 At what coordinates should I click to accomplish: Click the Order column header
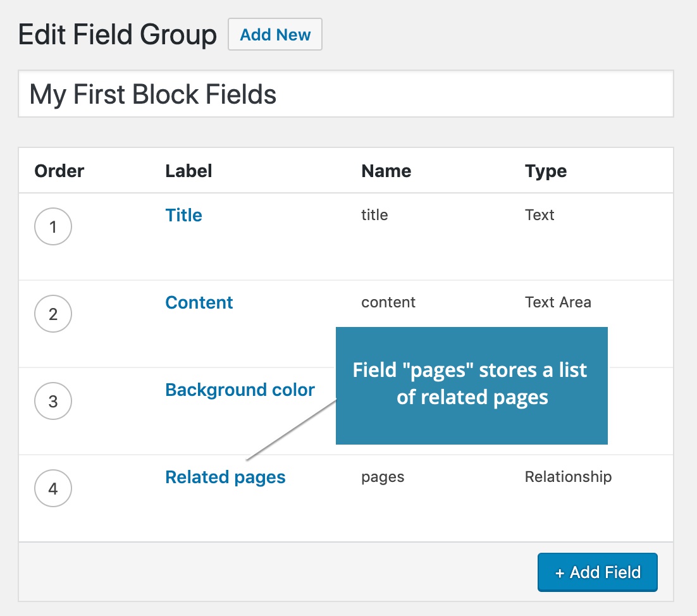59,171
